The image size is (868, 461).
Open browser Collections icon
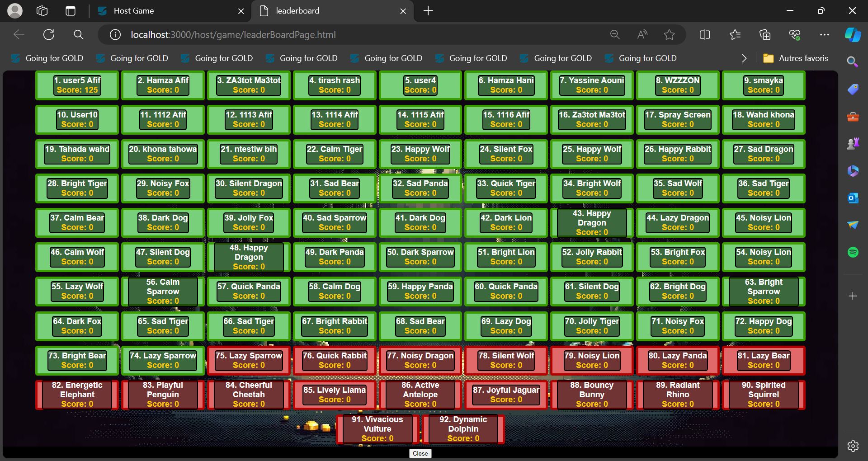[764, 35]
